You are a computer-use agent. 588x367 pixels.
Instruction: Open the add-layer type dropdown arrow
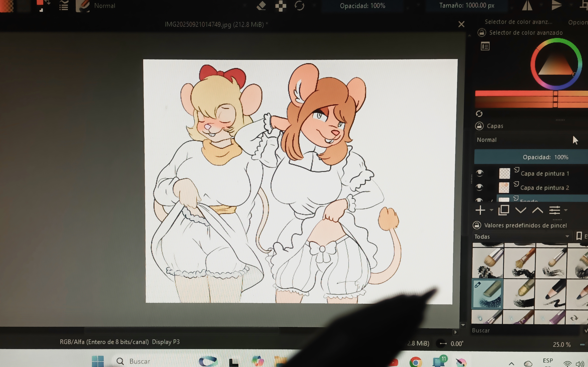491,210
